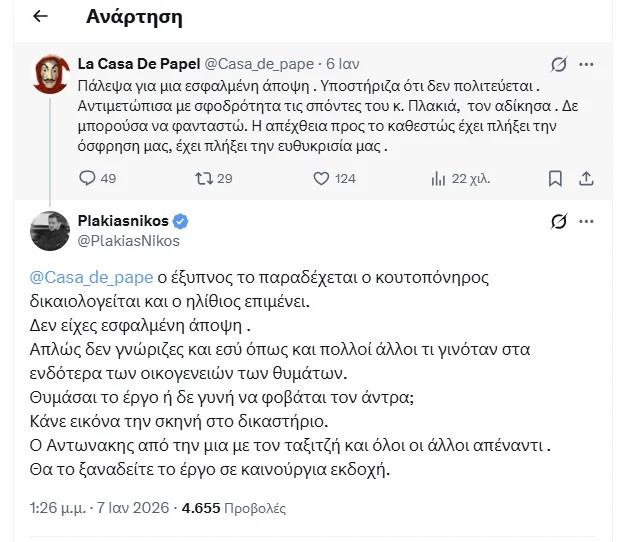Click the Plakiasnikos display name

point(123,221)
